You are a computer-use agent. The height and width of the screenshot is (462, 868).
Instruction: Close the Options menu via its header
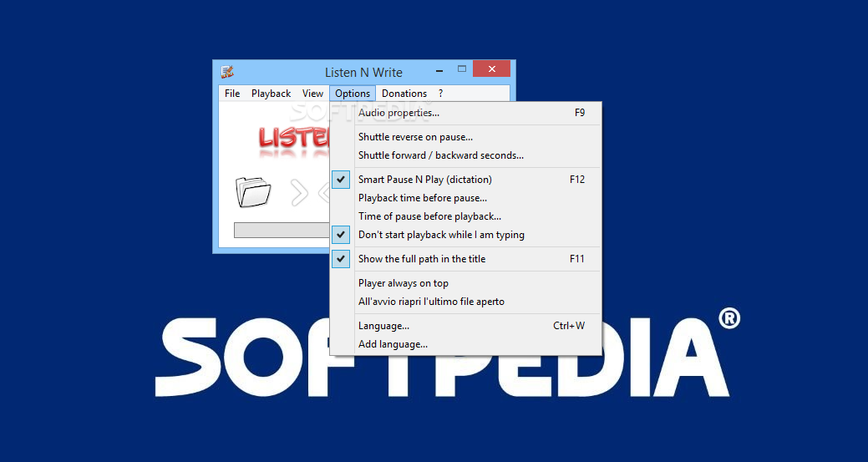353,94
